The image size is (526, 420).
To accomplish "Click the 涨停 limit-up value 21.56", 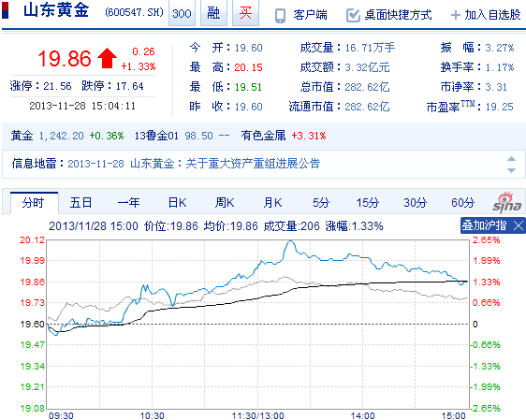I will [x=57, y=86].
